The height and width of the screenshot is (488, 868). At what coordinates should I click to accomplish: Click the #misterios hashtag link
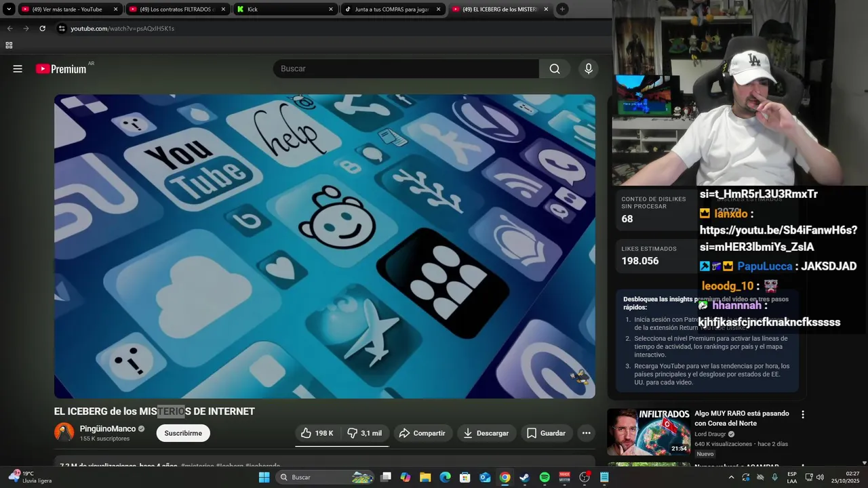[197, 466]
